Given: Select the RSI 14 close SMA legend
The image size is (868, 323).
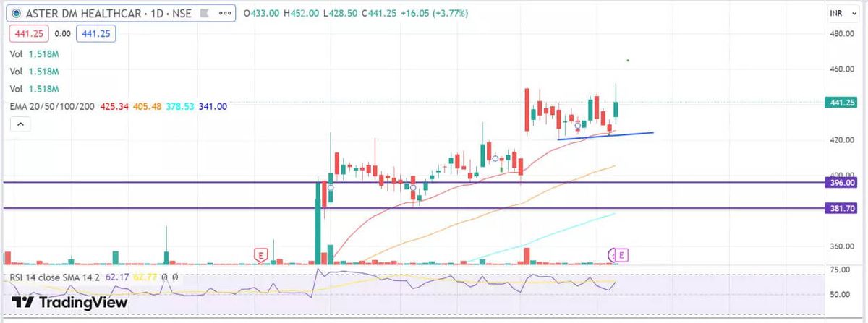Looking at the screenshot, I should tap(55, 276).
